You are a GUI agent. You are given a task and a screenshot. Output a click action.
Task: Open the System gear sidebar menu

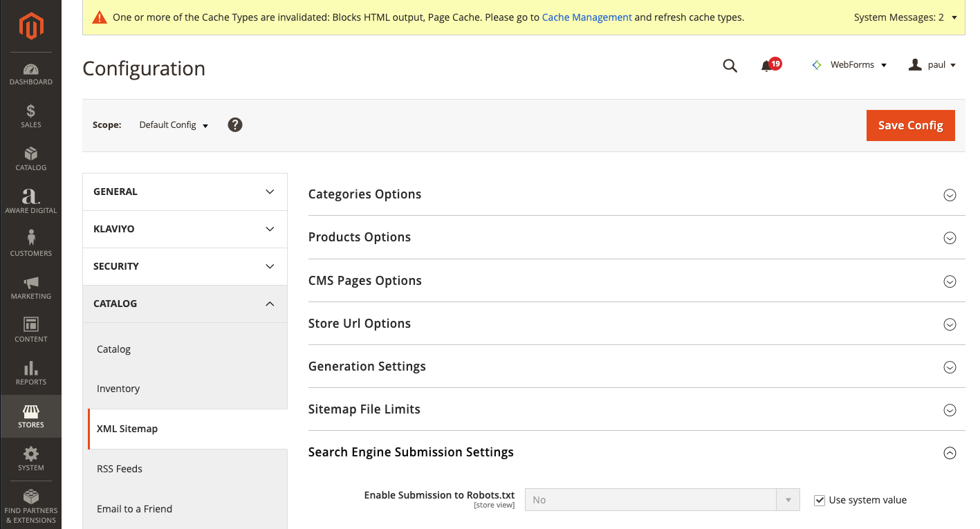pyautogui.click(x=30, y=459)
